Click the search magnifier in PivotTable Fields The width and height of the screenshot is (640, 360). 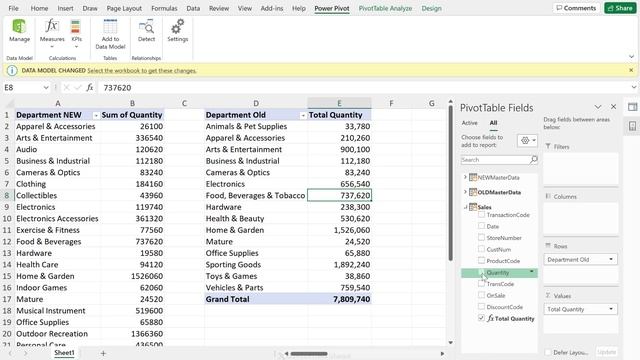533,160
